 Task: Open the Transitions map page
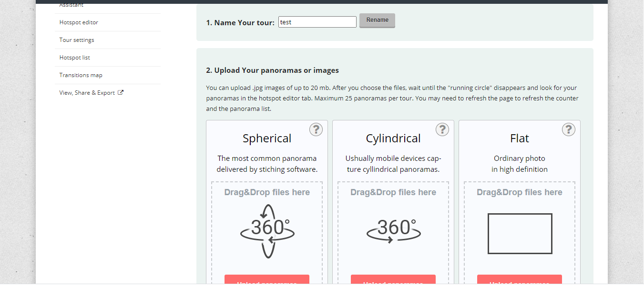(81, 75)
